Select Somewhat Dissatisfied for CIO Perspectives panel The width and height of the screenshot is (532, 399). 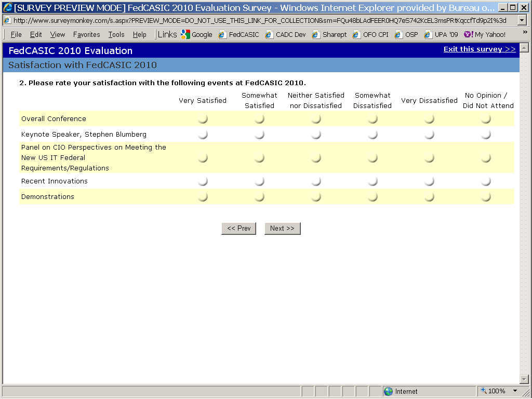(x=373, y=158)
